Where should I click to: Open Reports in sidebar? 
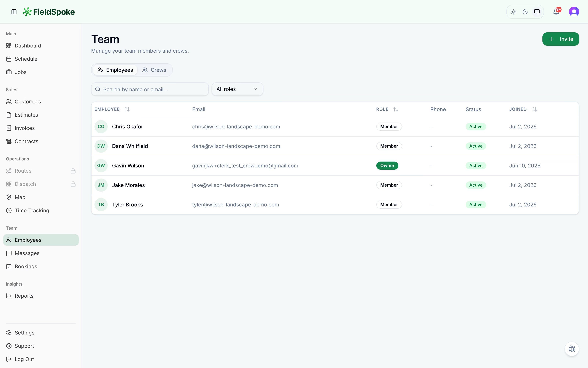[41, 296]
